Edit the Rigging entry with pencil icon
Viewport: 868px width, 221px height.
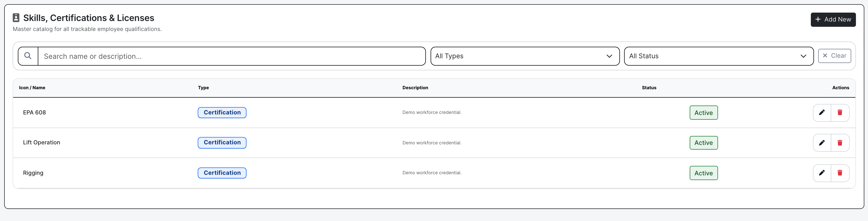tap(822, 173)
